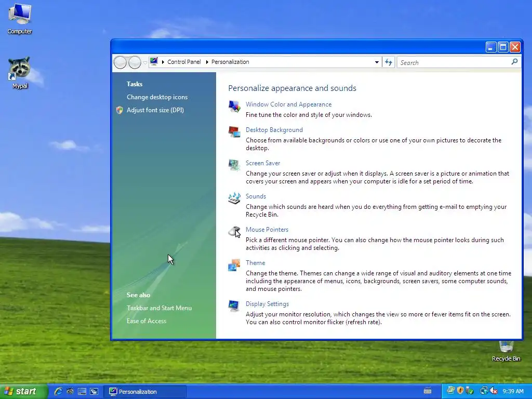Click the 9:39 AM clock

513,391
